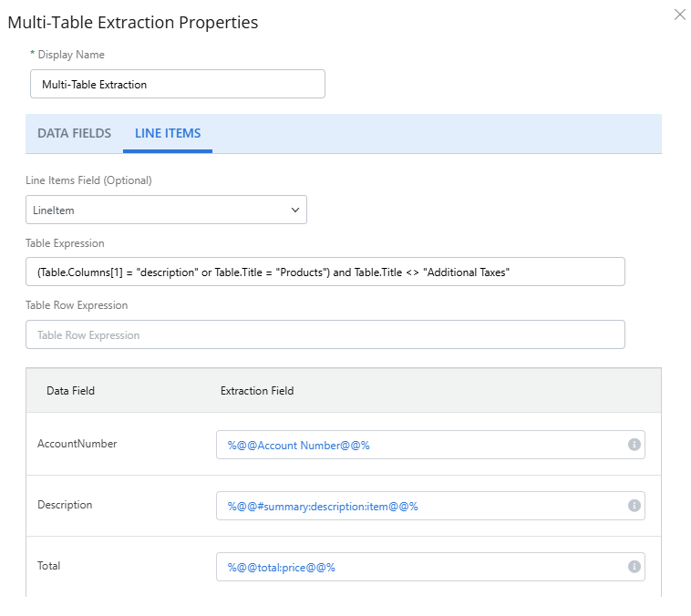
Task: Select the Total data field label
Action: [x=49, y=566]
